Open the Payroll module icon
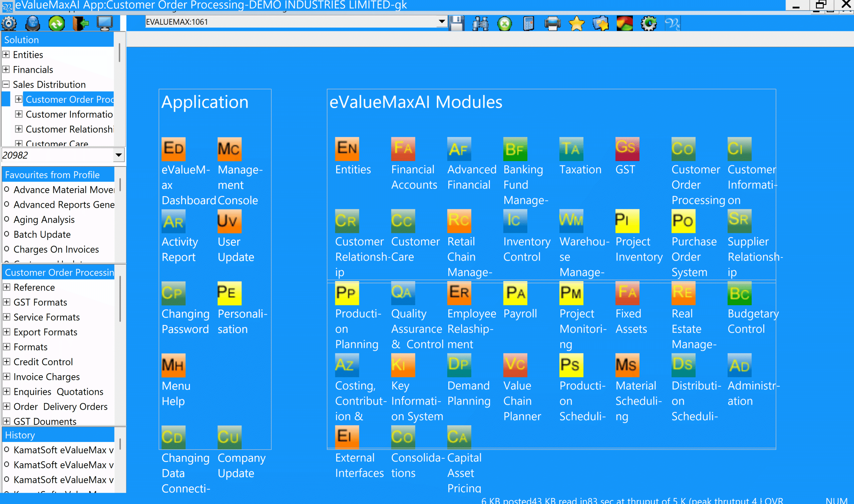This screenshot has height=504, width=854. coord(515,293)
